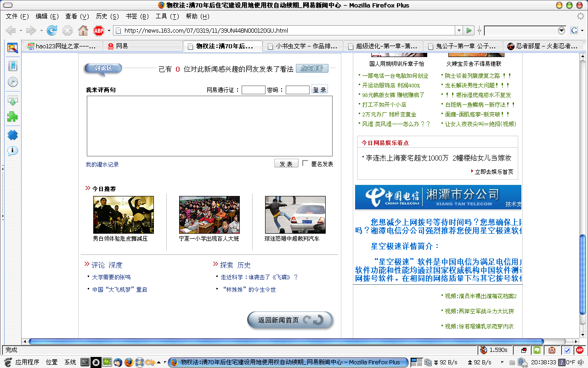Click the throbber gear icon in menu bar
Screen dimensions: 588x368
click(x=581, y=16)
